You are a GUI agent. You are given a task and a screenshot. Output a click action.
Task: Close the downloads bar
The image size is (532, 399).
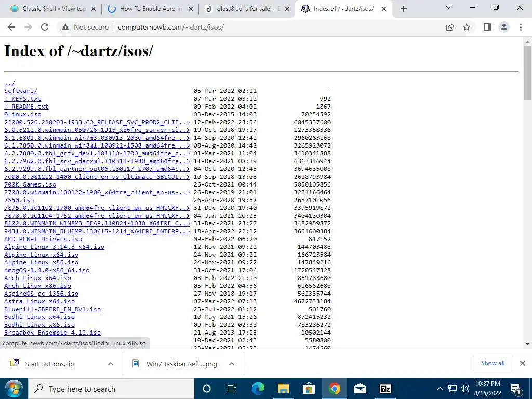pos(523,363)
